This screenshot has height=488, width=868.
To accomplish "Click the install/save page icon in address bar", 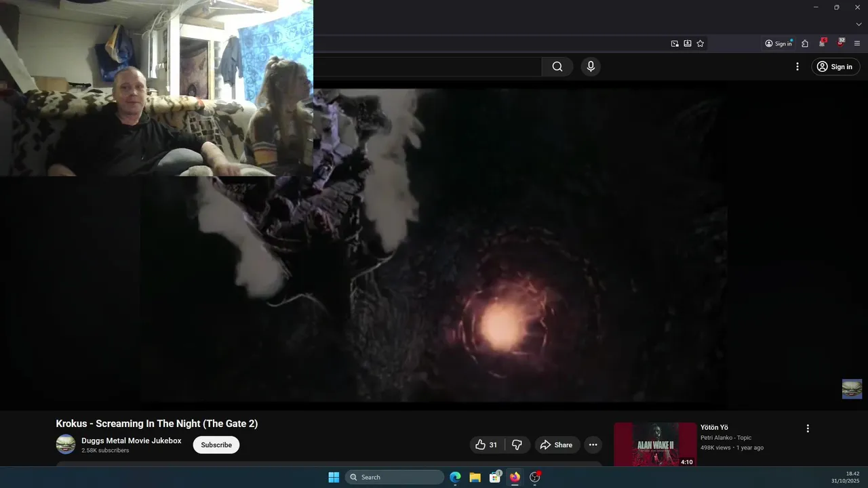I will click(x=688, y=43).
